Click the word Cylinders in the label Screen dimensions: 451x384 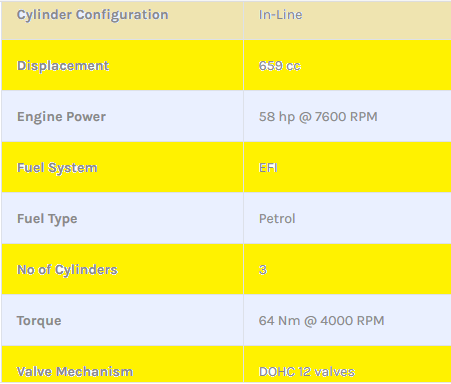(x=86, y=270)
